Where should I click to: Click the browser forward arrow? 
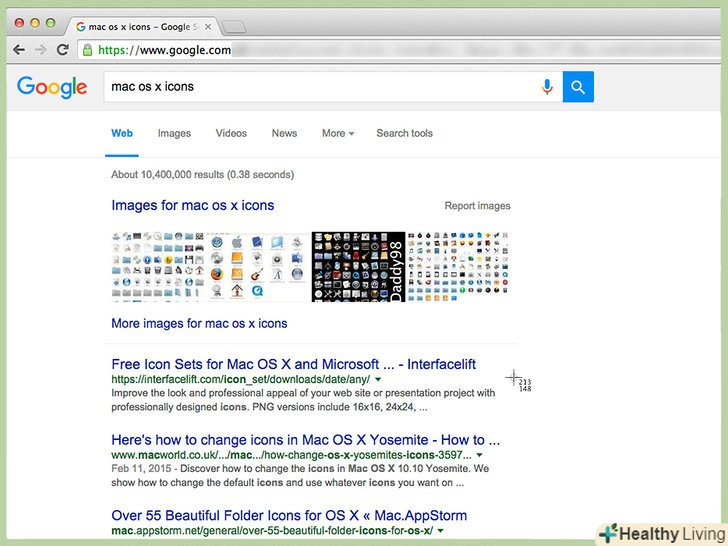[x=41, y=50]
